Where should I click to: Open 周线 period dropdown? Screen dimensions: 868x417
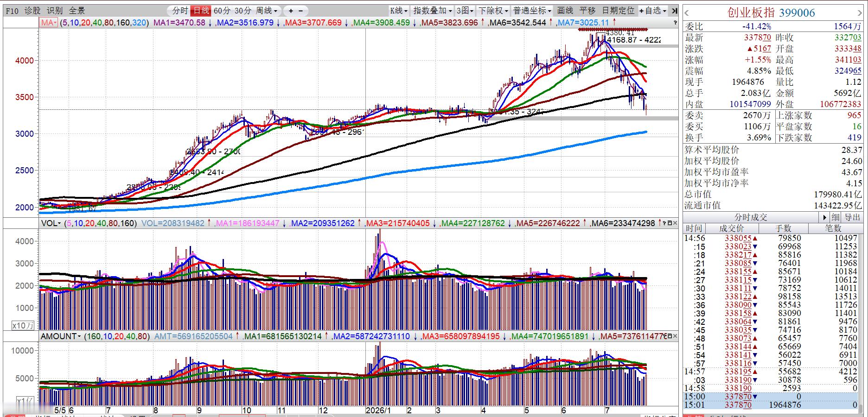click(x=267, y=11)
